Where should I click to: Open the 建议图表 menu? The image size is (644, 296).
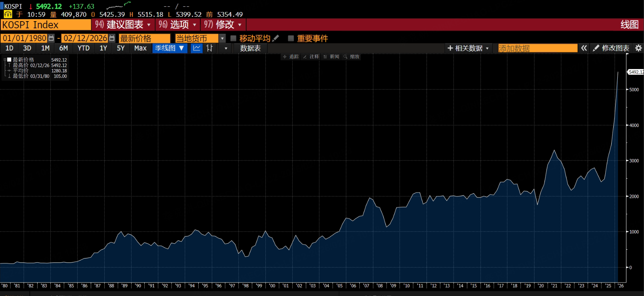point(123,25)
